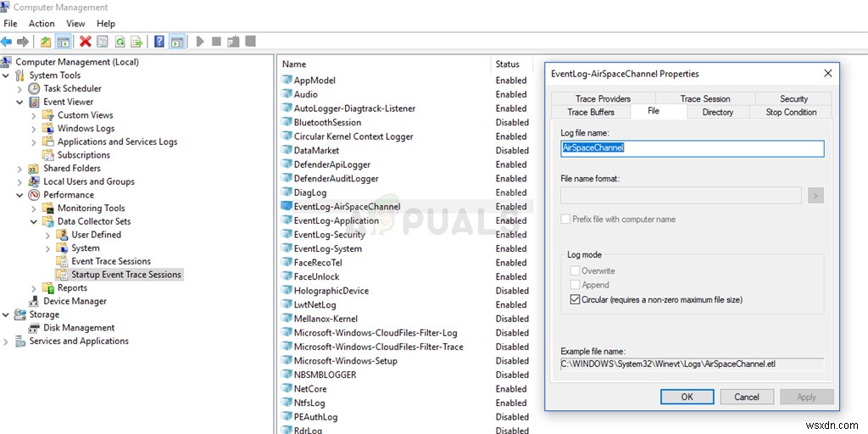Image resolution: width=868 pixels, height=434 pixels.
Task: Toggle Prefix file with computer name checkbox
Action: point(565,220)
